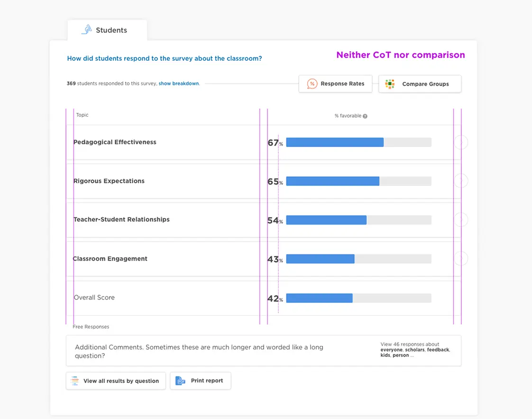Screen dimensions: 532x419
Task: Expand the circle beside the Rigorous Expectations row
Action: pos(460,181)
